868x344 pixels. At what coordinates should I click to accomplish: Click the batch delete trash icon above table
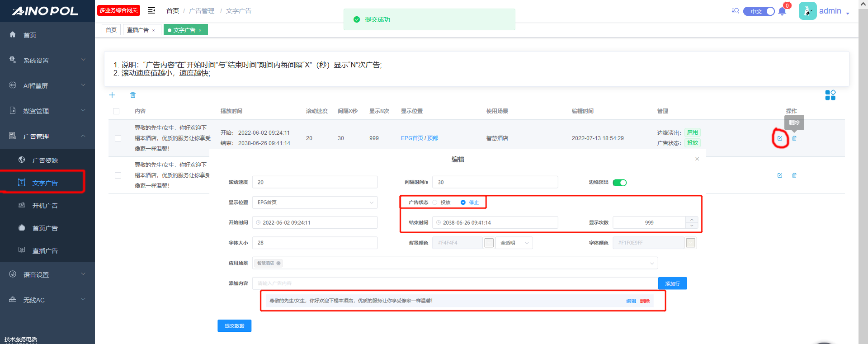tap(133, 95)
